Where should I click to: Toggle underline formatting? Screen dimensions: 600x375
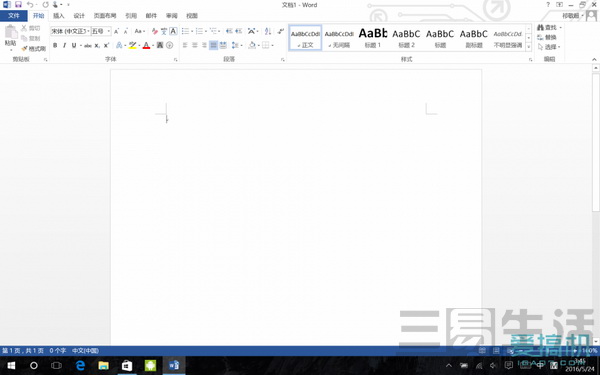click(74, 45)
